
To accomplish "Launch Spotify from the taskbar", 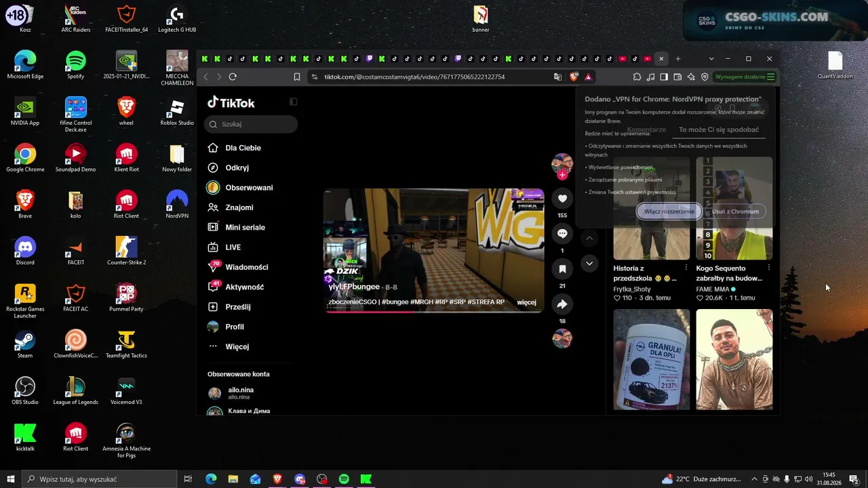I will click(x=344, y=479).
